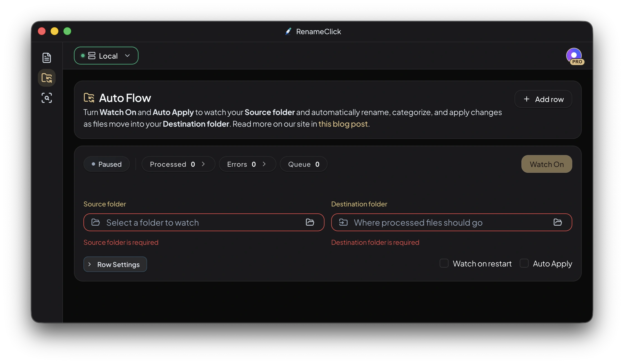Open the this blog post link
This screenshot has width=624, height=364.
[x=343, y=124]
